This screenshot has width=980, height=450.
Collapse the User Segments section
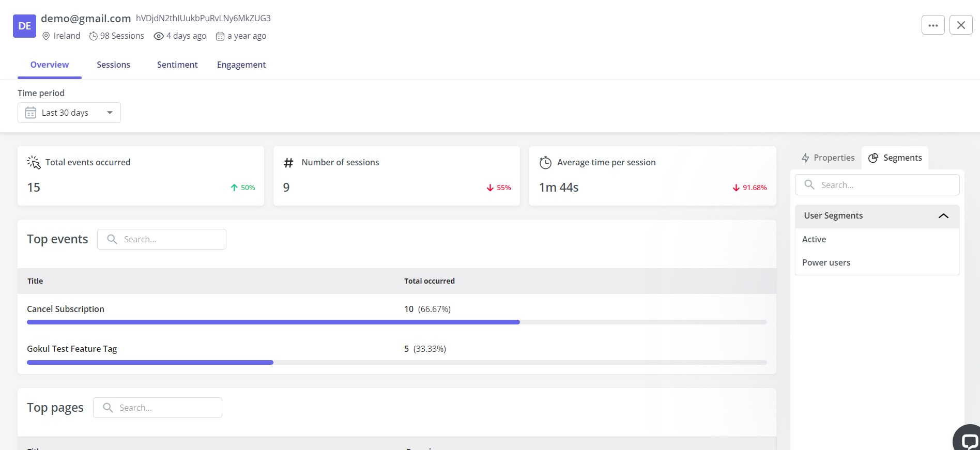point(943,216)
